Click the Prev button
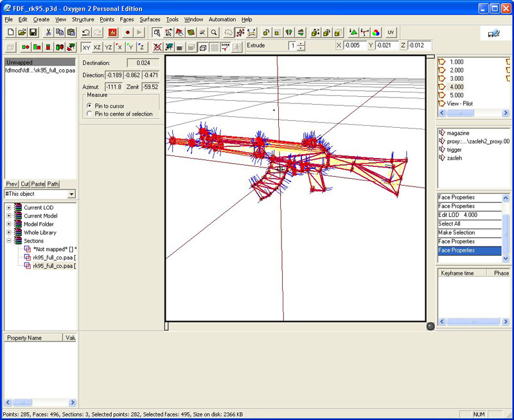This screenshot has height=420, width=514. click(x=12, y=184)
